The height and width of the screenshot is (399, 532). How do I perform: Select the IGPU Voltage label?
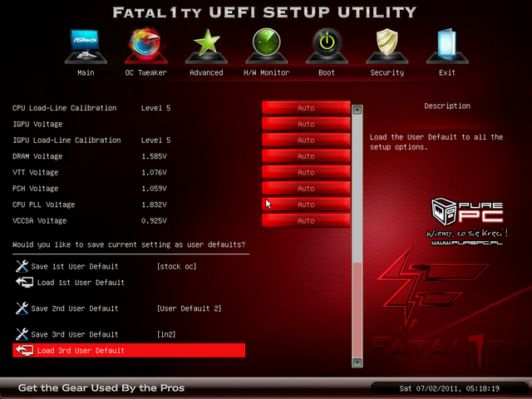[37, 124]
